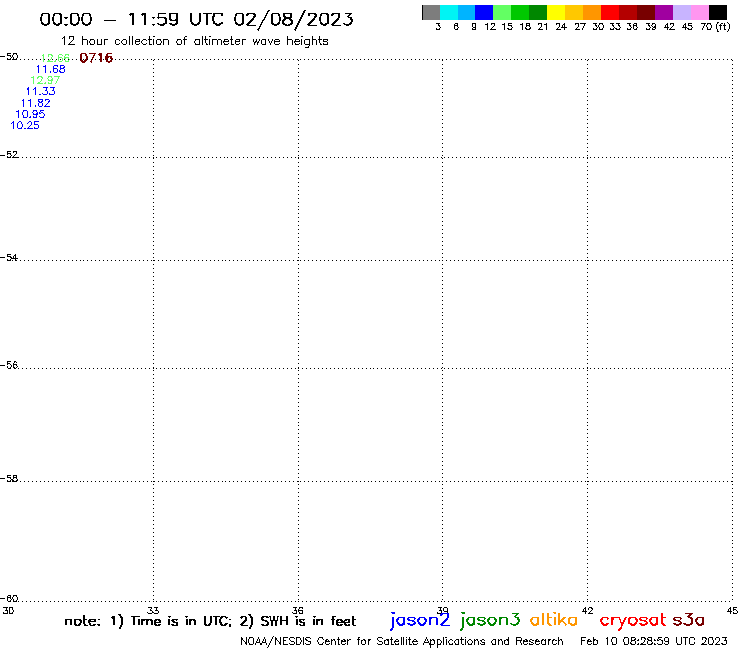Click the wave height reading 11.82
This screenshot has width=740, height=650.
35,103
